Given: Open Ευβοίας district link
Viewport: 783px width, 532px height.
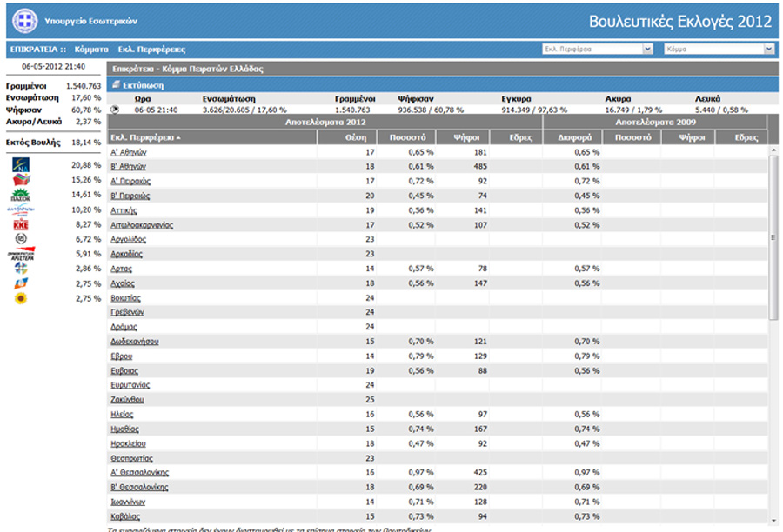Looking at the screenshot, I should click(124, 371).
